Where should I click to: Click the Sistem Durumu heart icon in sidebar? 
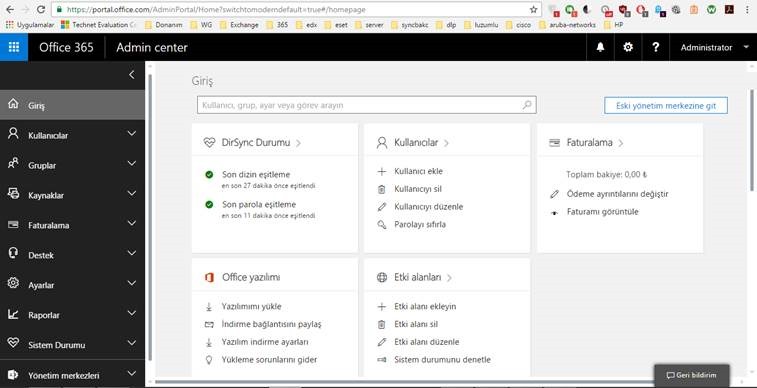[14, 344]
